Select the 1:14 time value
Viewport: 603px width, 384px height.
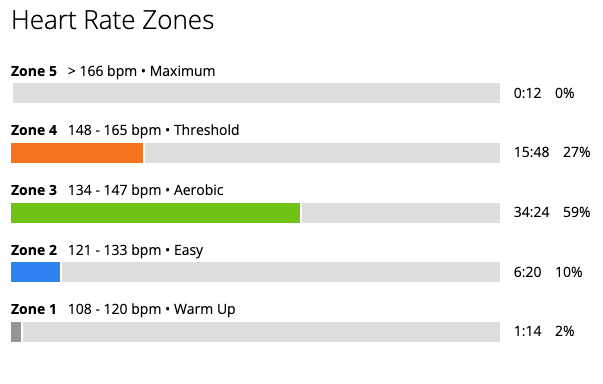527,331
